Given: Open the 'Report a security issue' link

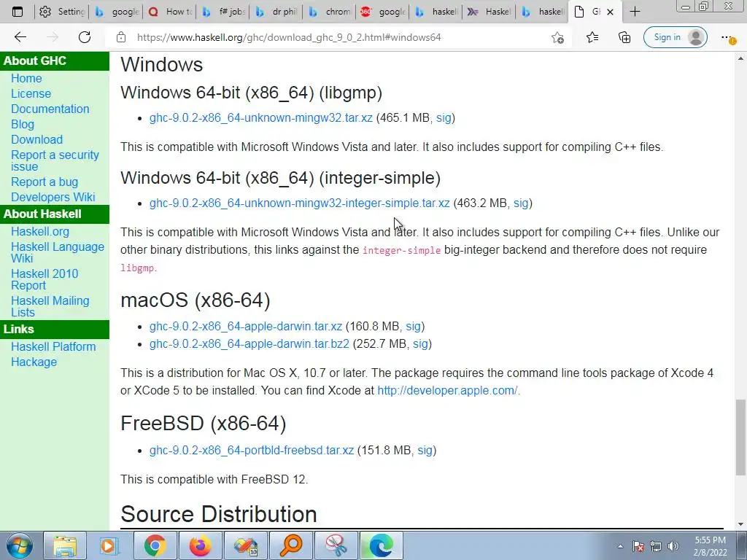Looking at the screenshot, I should pyautogui.click(x=55, y=160).
